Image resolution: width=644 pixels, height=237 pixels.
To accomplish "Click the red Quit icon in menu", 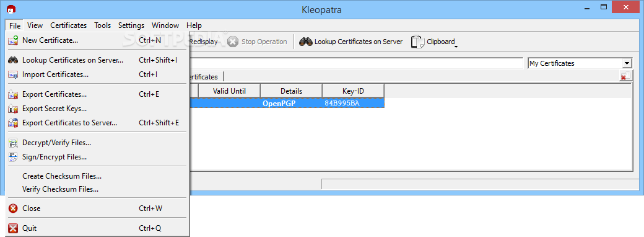I will 13,228.
